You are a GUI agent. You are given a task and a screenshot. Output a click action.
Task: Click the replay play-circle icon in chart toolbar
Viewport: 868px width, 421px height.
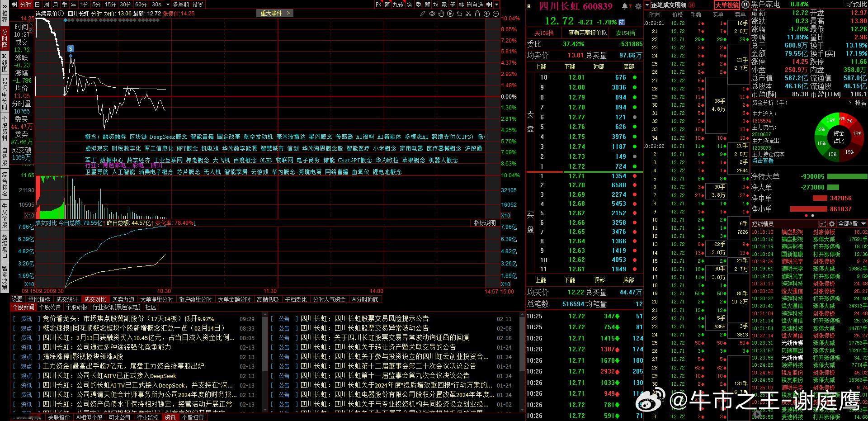pos(450,14)
